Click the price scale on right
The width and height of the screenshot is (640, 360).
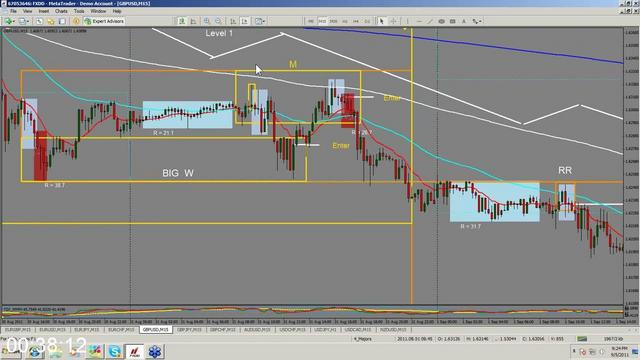(631, 165)
